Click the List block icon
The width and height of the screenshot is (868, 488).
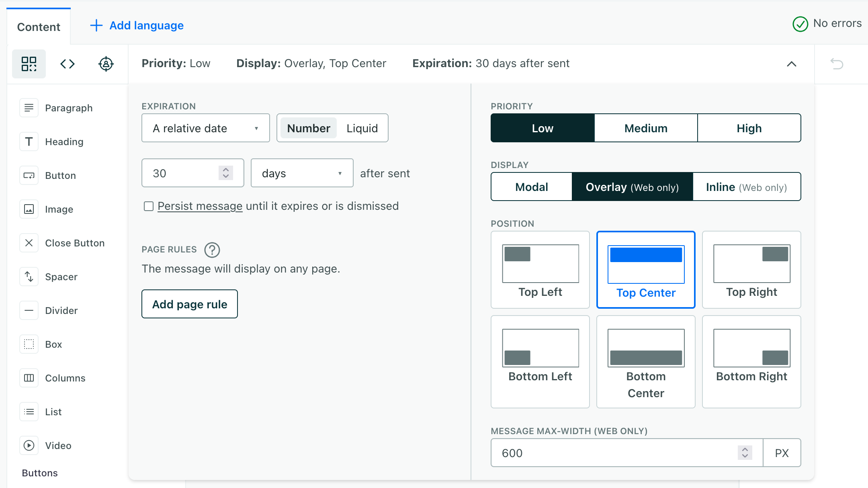click(x=29, y=412)
